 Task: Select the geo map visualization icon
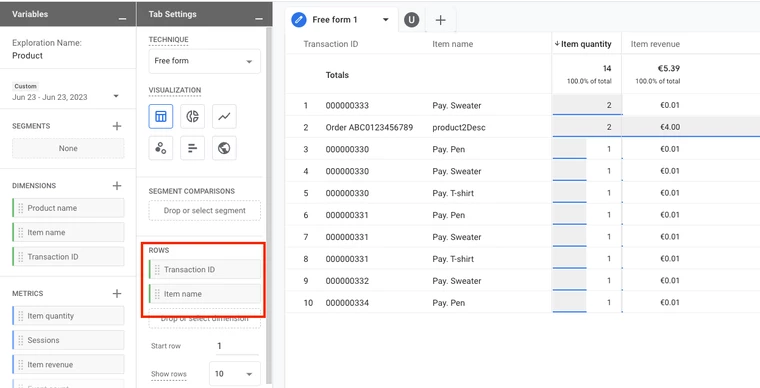[x=224, y=148]
